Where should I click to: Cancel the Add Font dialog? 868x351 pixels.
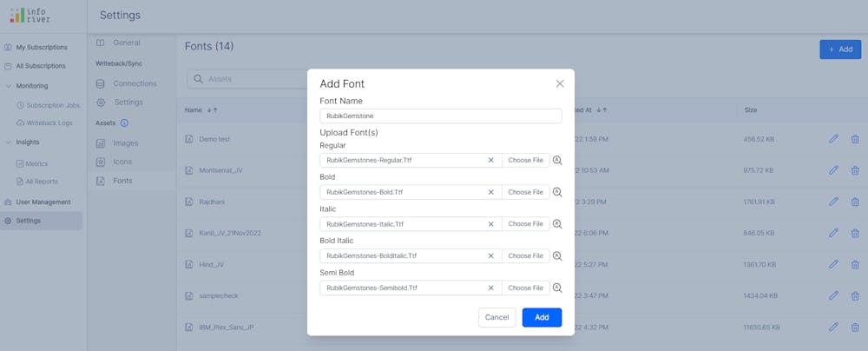496,317
